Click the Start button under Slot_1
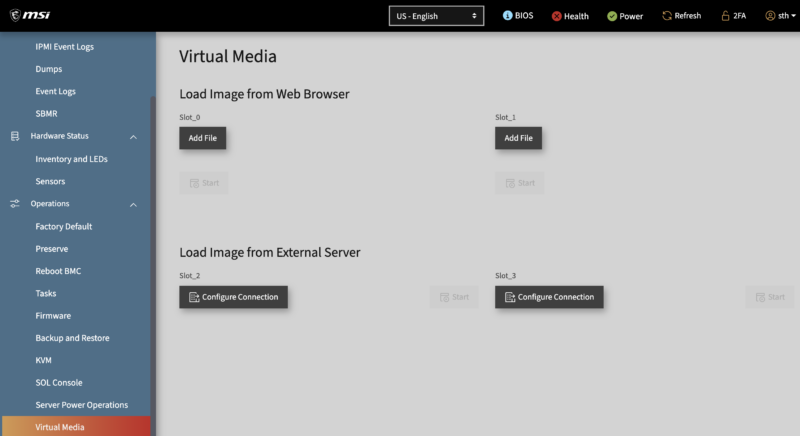The height and width of the screenshot is (436, 800). pyautogui.click(x=519, y=183)
